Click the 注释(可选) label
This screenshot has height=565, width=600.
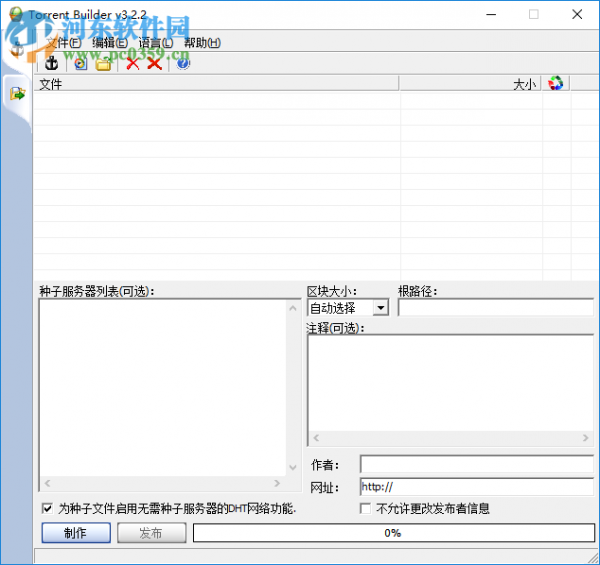(335, 328)
